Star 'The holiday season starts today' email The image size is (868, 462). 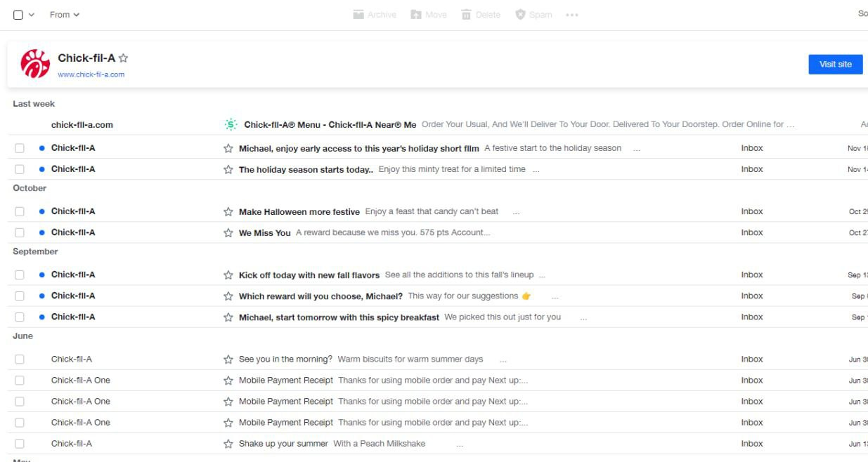(x=228, y=169)
